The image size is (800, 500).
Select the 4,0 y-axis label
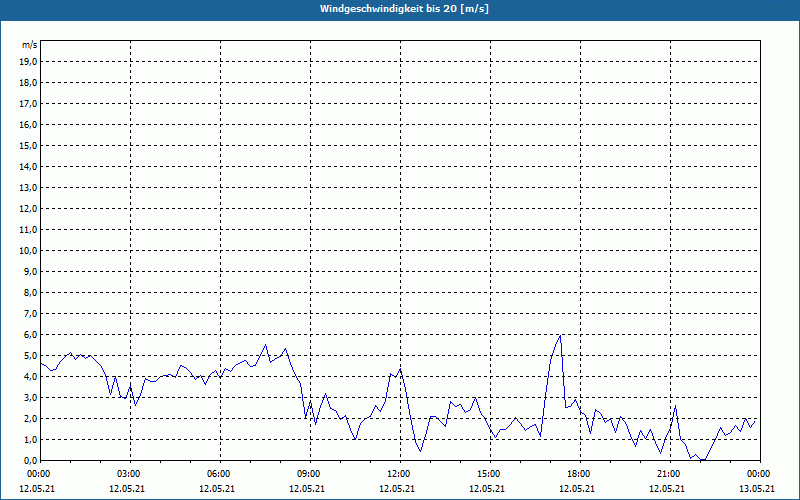[x=30, y=377]
